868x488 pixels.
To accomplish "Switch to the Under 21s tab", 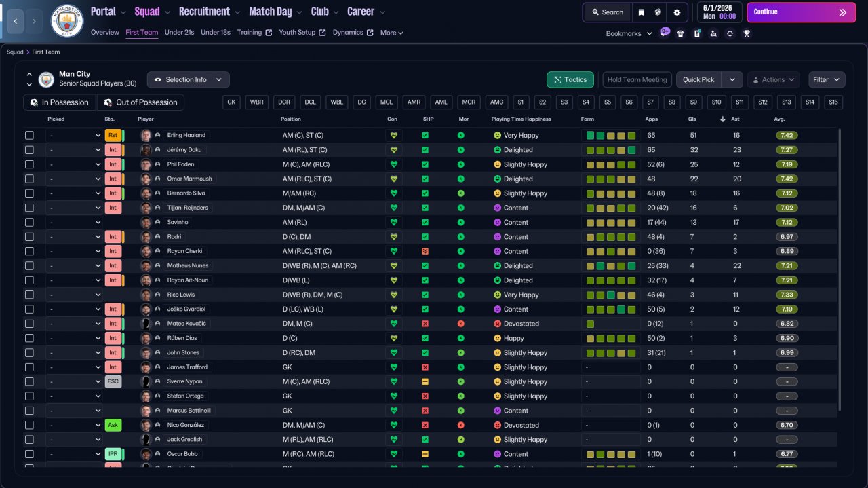I will (179, 33).
